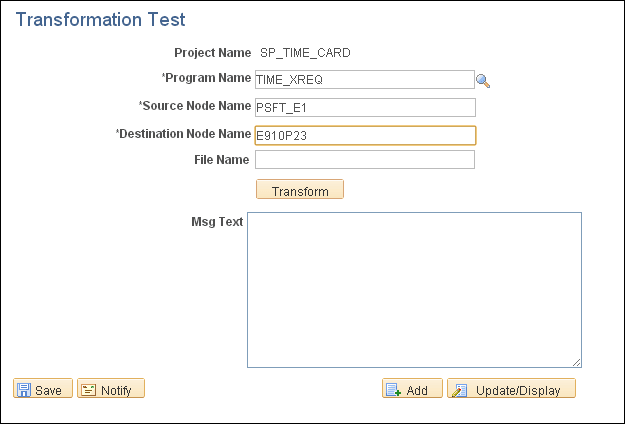Save the page using the floppy disk button
Image resolution: width=625 pixels, height=424 pixels.
click(43, 389)
